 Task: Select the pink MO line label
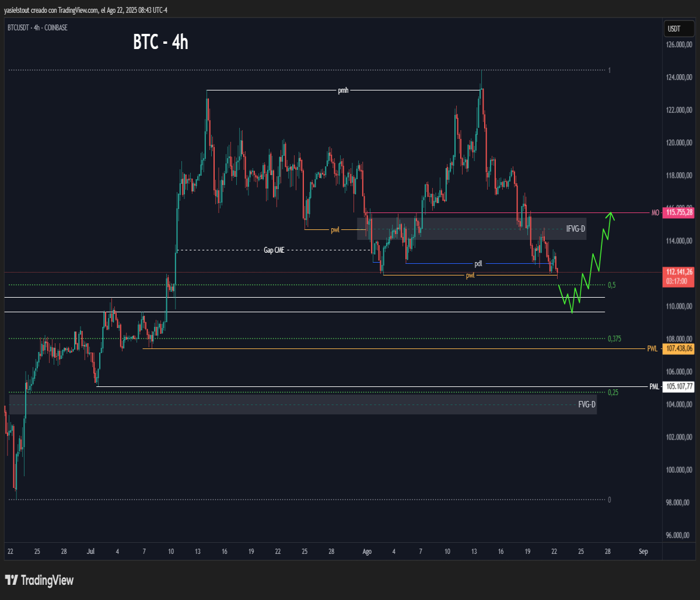pos(655,213)
